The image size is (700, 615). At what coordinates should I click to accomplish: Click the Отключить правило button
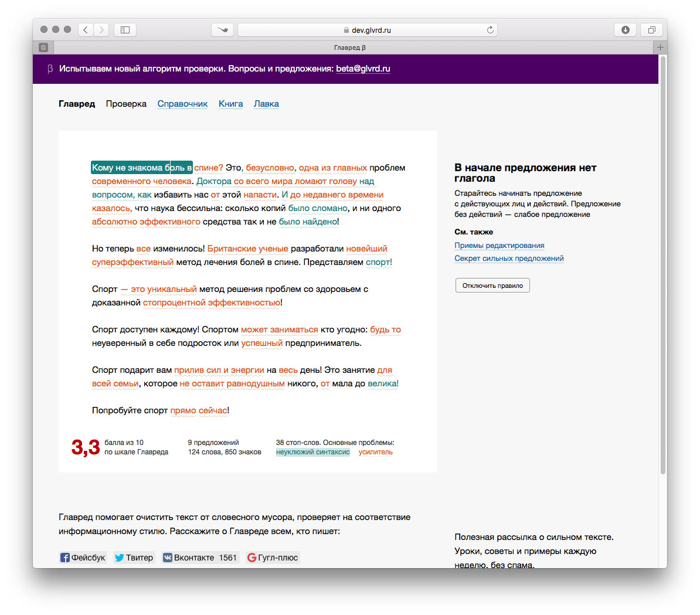click(x=492, y=286)
